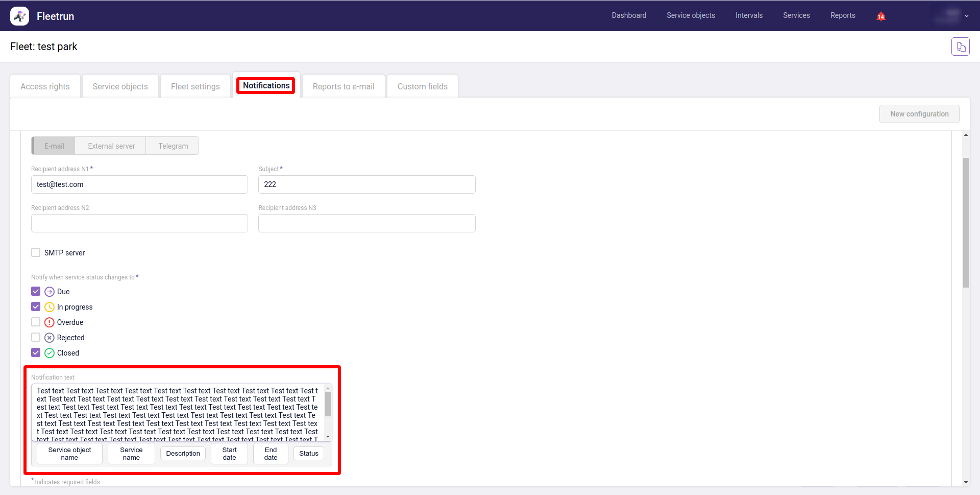980x495 pixels.
Task: Click the Rejected cross icon
Action: tap(50, 338)
